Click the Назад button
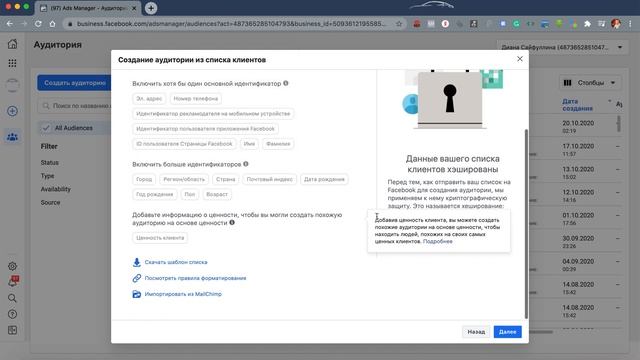 click(476, 332)
